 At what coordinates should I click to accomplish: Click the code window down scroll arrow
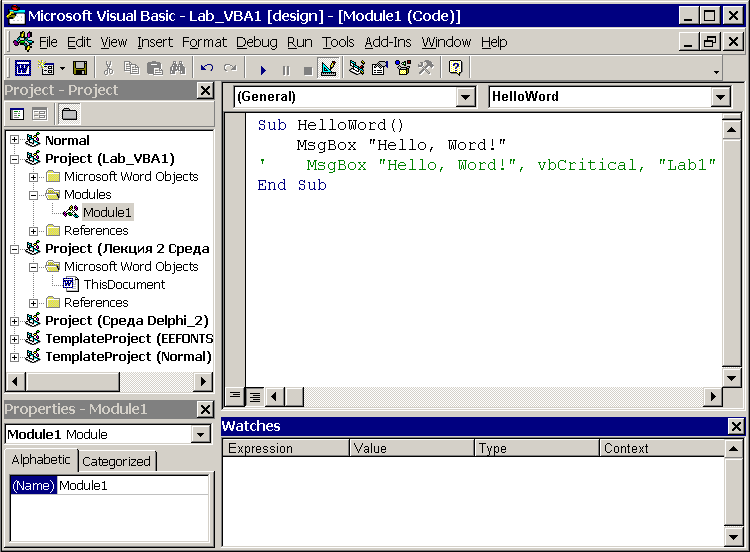click(731, 377)
